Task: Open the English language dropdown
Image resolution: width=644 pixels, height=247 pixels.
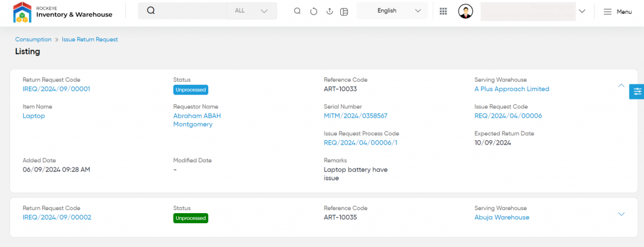Action: (392, 11)
